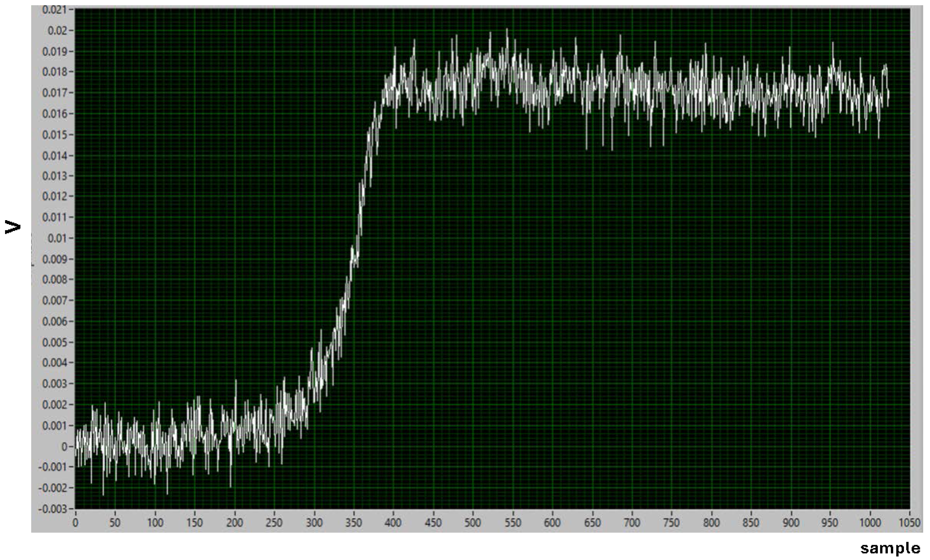Click the x-axis tick label 750
930x560 pixels.
point(671,522)
